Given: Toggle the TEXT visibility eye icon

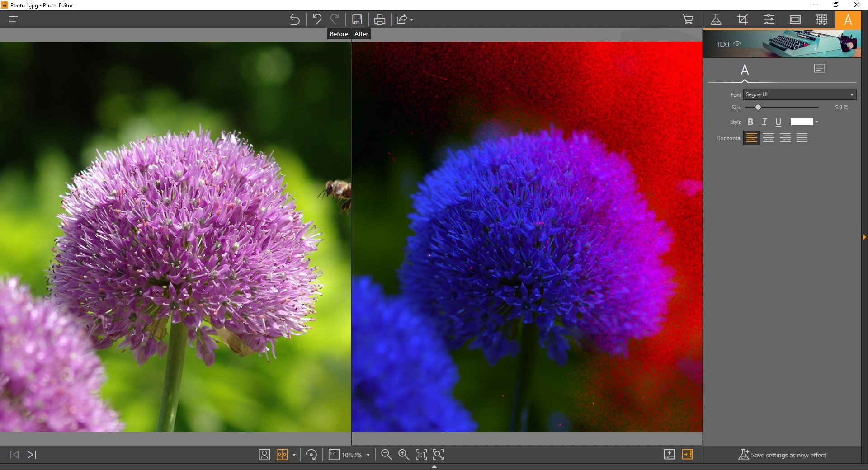Looking at the screenshot, I should 737,44.
